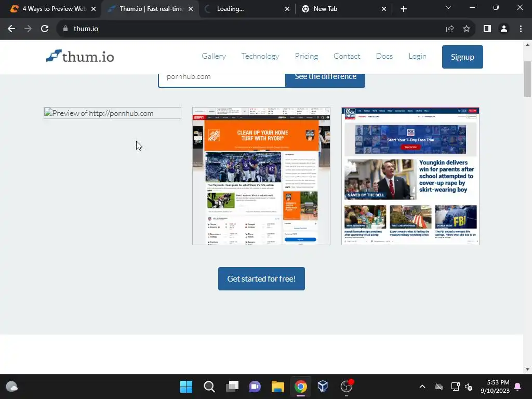532x399 pixels.
Task: Toggle the browser side panel
Action: pos(487,29)
